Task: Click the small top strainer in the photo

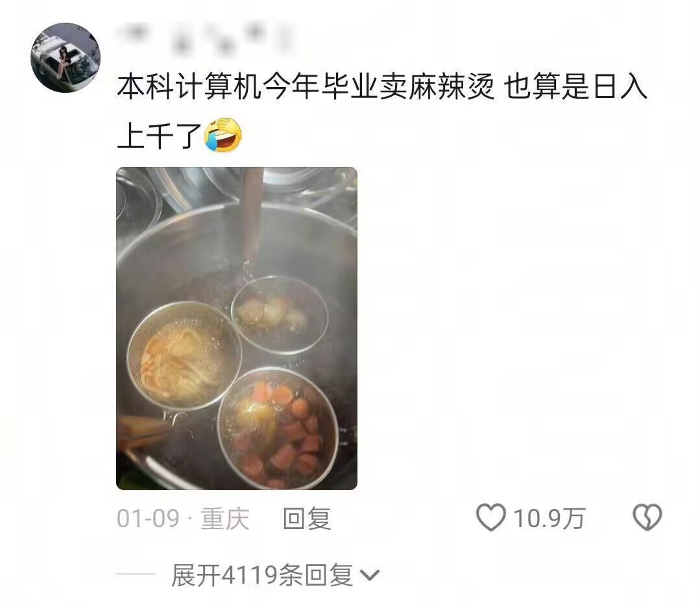Action: pos(280,315)
